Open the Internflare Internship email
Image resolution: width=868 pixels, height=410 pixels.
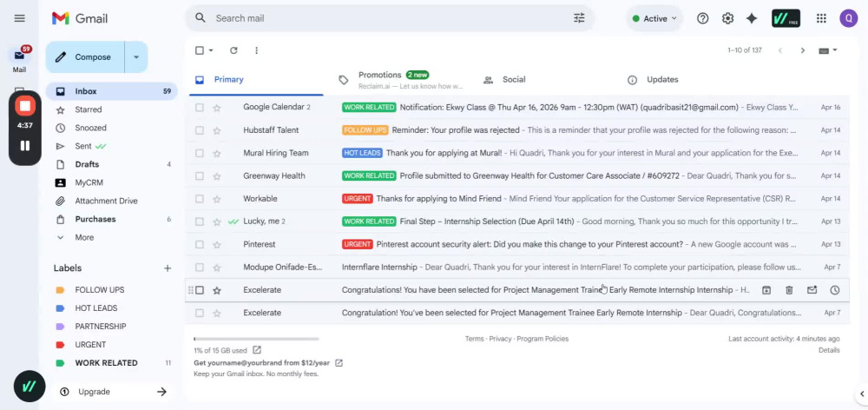517,267
